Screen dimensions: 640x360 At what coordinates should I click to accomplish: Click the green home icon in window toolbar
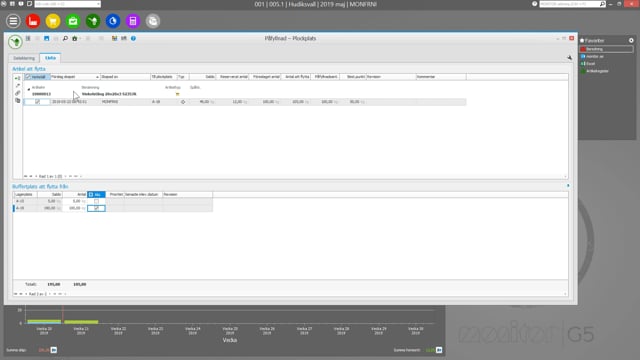[75, 38]
